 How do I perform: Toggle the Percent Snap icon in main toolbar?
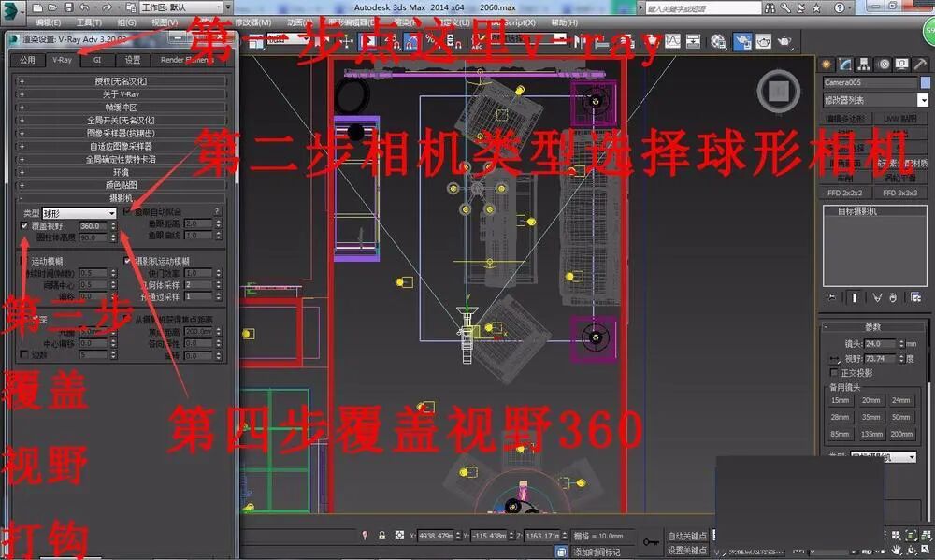(430, 41)
